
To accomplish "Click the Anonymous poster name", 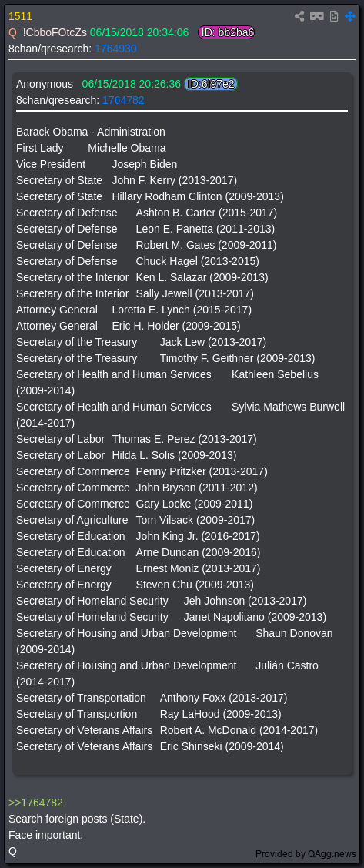I will pyautogui.click(x=45, y=84).
